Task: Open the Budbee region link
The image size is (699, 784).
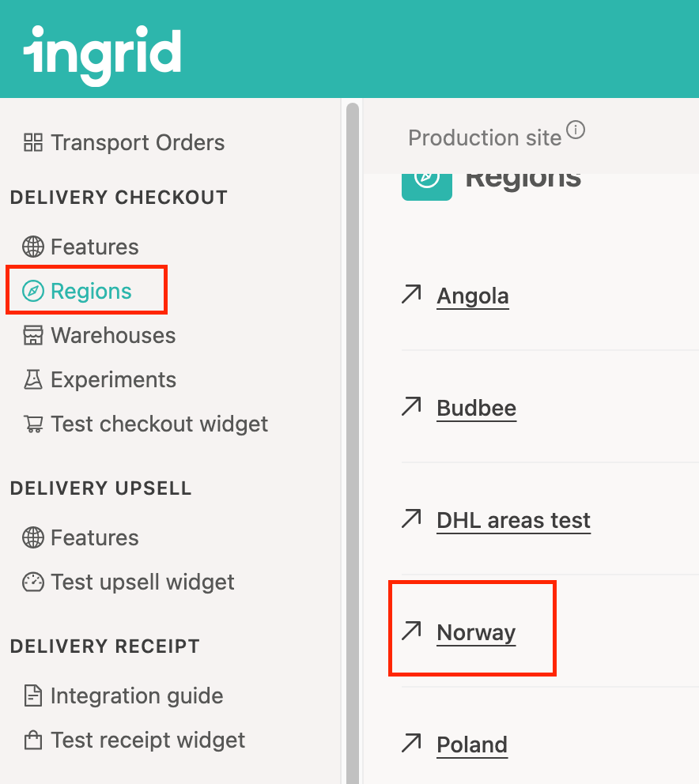Action: point(476,409)
